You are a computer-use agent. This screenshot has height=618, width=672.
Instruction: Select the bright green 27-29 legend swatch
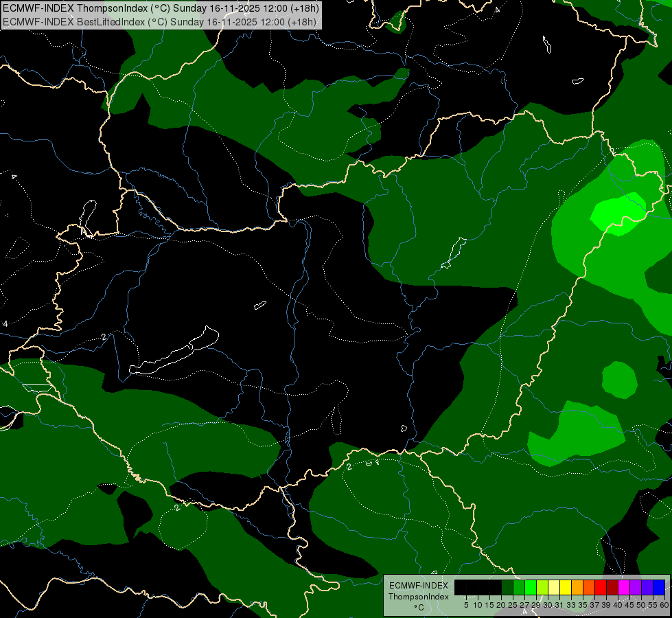tap(531, 587)
